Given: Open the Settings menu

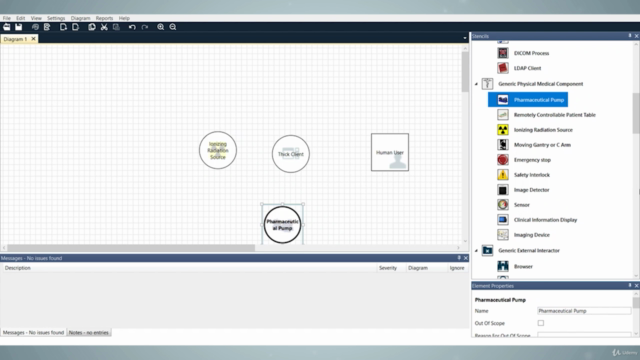Looking at the screenshot, I should click(56, 18).
